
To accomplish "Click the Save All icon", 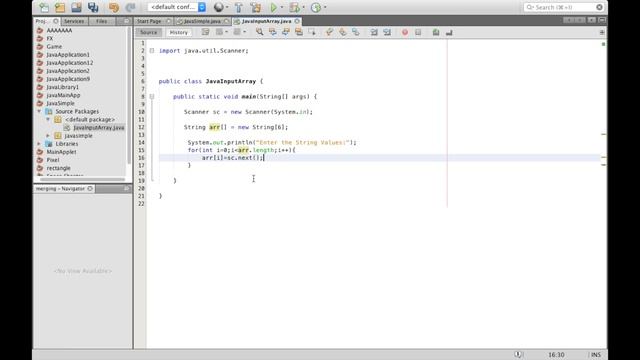I will [93, 7].
